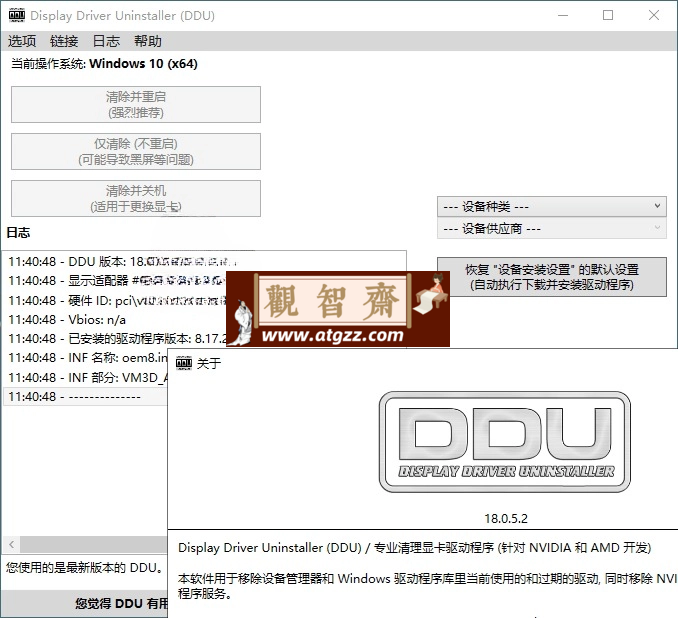Click the log horizontal scrollbar track
The width and height of the screenshot is (678, 618).
(x=93, y=544)
